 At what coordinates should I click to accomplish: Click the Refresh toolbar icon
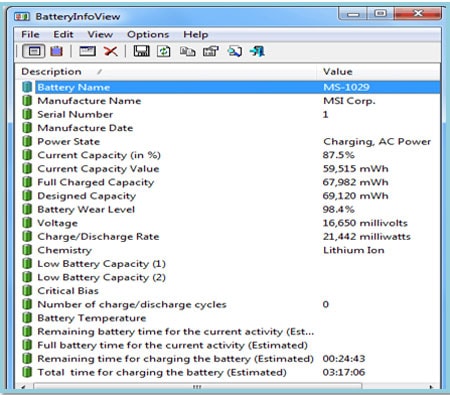[164, 51]
